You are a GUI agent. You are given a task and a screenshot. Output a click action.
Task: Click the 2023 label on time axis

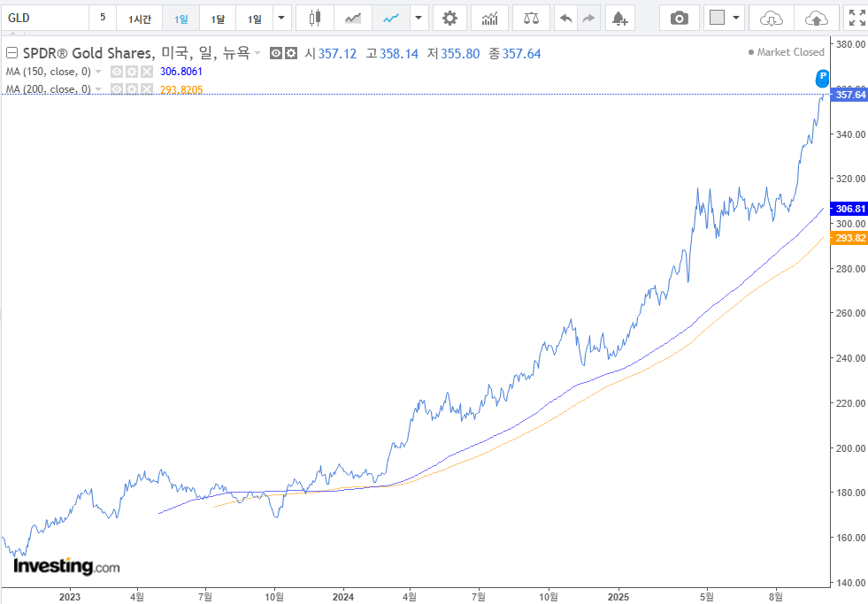pos(70,597)
